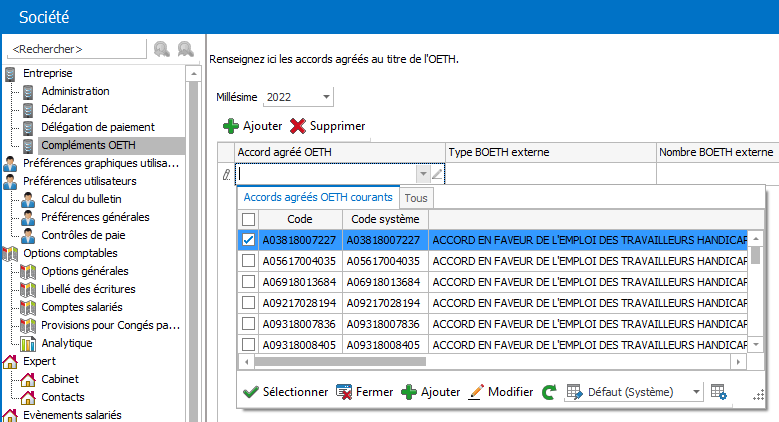Viewport: 779px width, 422px height.
Task: Click the Libellé des écritures map icon
Action: (28, 289)
